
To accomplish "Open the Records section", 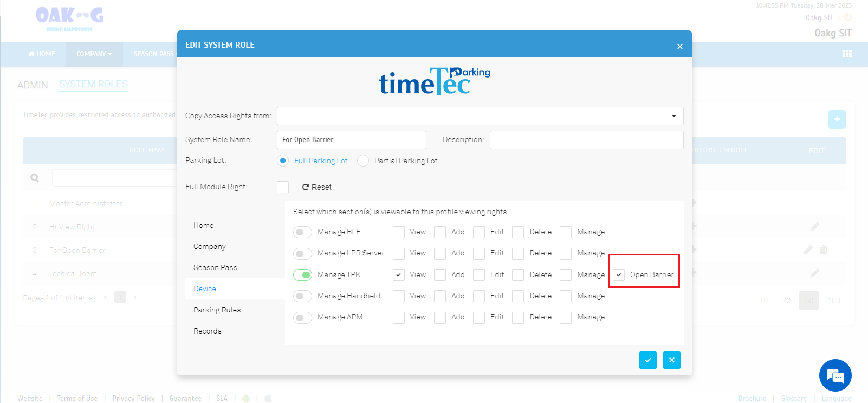I will [x=208, y=331].
